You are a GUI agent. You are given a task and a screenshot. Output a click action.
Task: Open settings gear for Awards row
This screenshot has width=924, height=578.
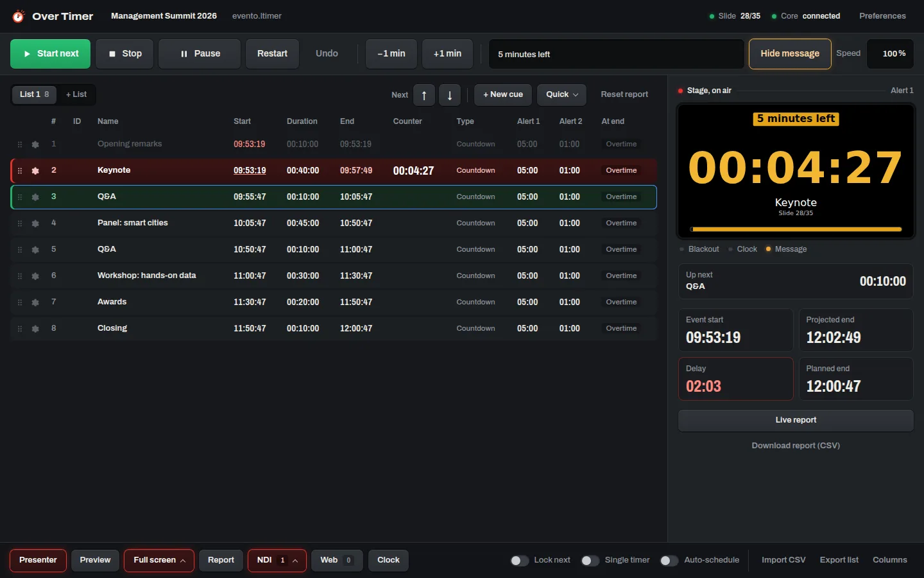[x=35, y=302]
